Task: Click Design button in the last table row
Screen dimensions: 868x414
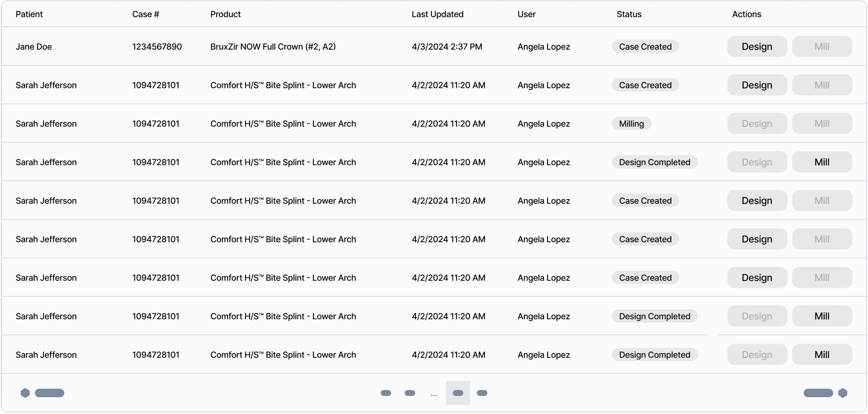Action: pos(757,355)
